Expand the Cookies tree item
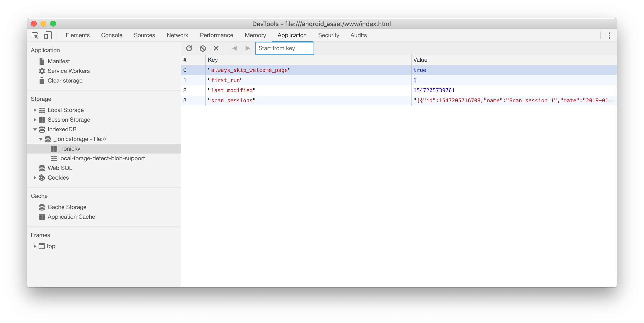The width and height of the screenshot is (644, 323). [x=35, y=178]
